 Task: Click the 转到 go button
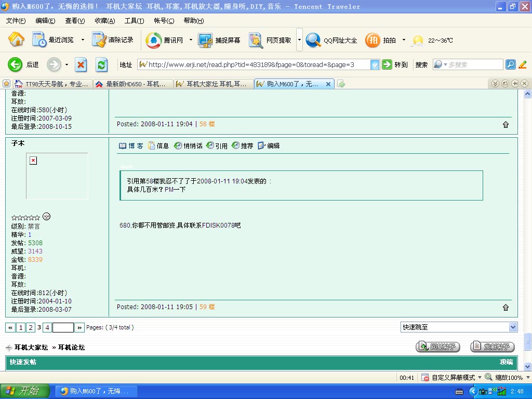(395, 64)
